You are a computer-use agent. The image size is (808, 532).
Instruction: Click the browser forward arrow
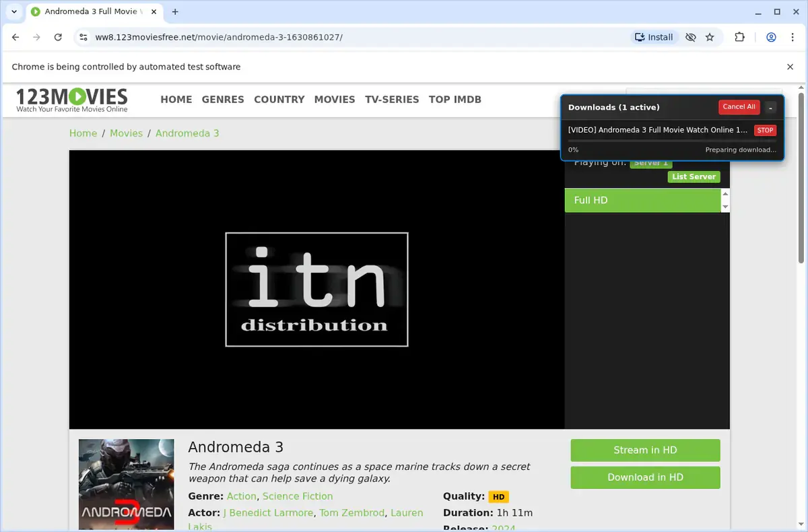click(x=36, y=37)
